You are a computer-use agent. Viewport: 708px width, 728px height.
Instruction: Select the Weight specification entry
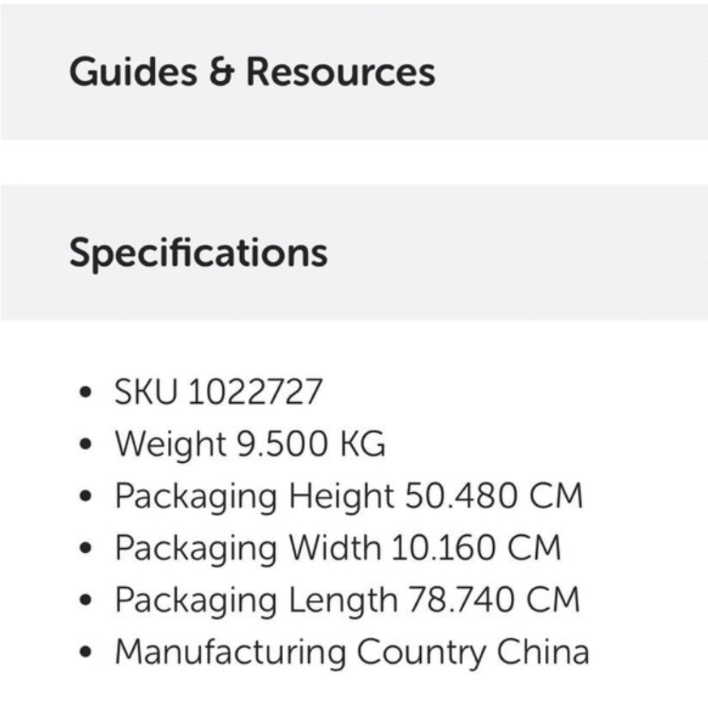click(x=250, y=444)
